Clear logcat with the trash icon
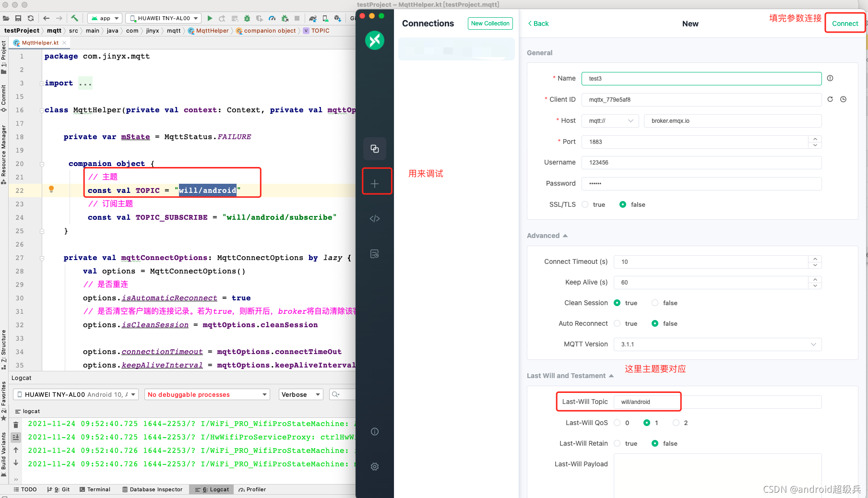The width and height of the screenshot is (868, 498). (x=16, y=425)
